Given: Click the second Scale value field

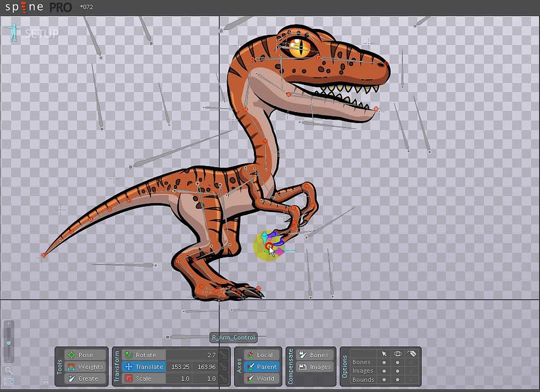Looking at the screenshot, I should tap(205, 378).
